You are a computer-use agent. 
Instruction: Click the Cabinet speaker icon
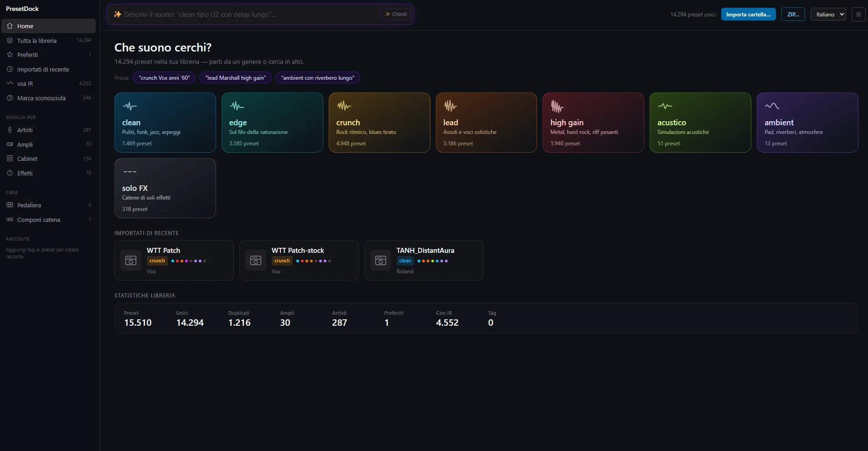coord(10,159)
